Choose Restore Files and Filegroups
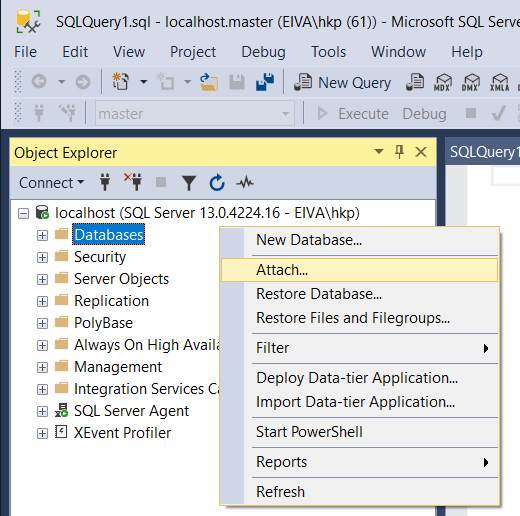Screen dimensions: 520x516 (x=359, y=318)
